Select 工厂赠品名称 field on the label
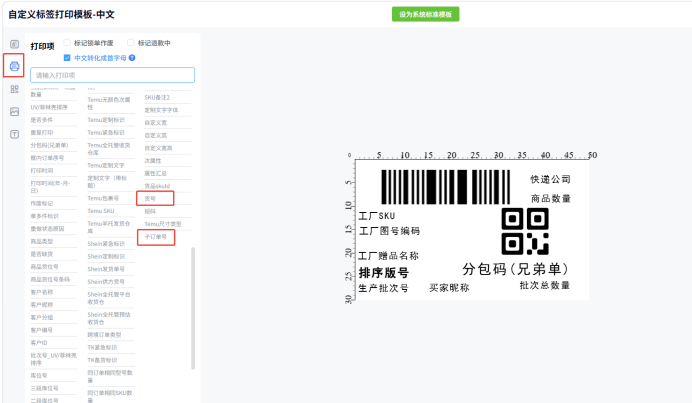 [x=388, y=256]
